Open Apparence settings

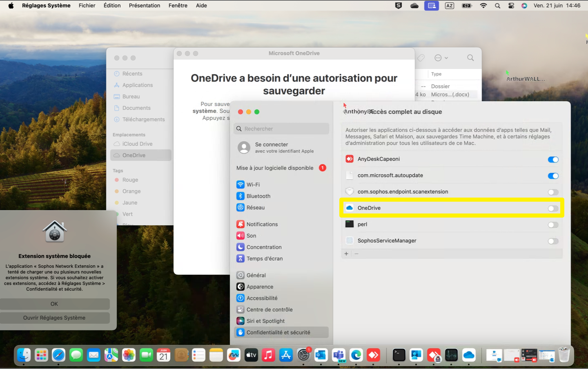click(281, 287)
